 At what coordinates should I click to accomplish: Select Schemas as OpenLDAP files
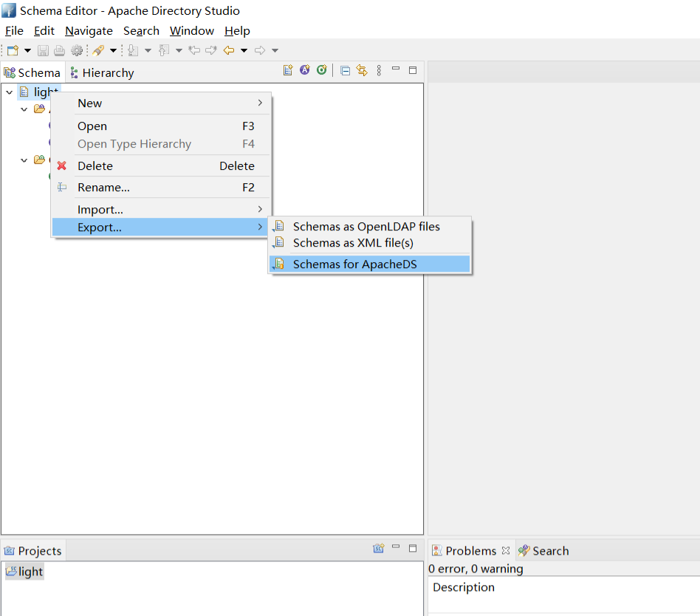point(366,227)
